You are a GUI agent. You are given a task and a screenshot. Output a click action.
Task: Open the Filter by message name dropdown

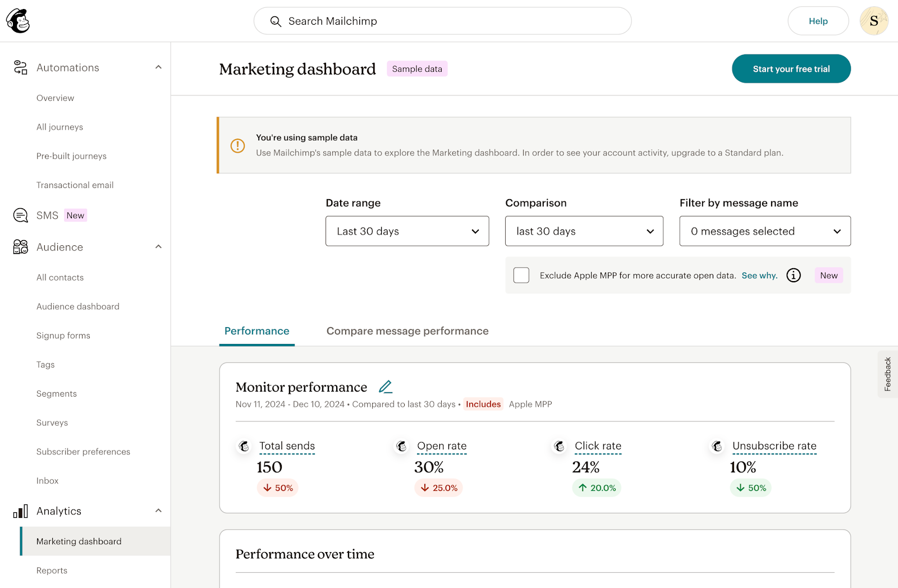tap(764, 231)
